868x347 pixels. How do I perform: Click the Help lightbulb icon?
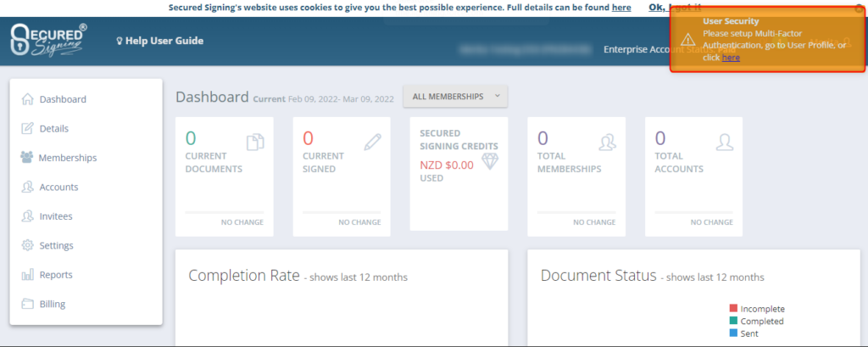tap(119, 41)
